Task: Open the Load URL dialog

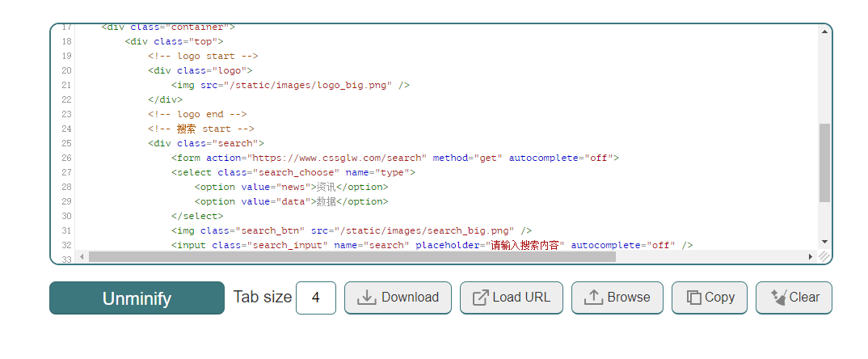Action: click(x=512, y=298)
